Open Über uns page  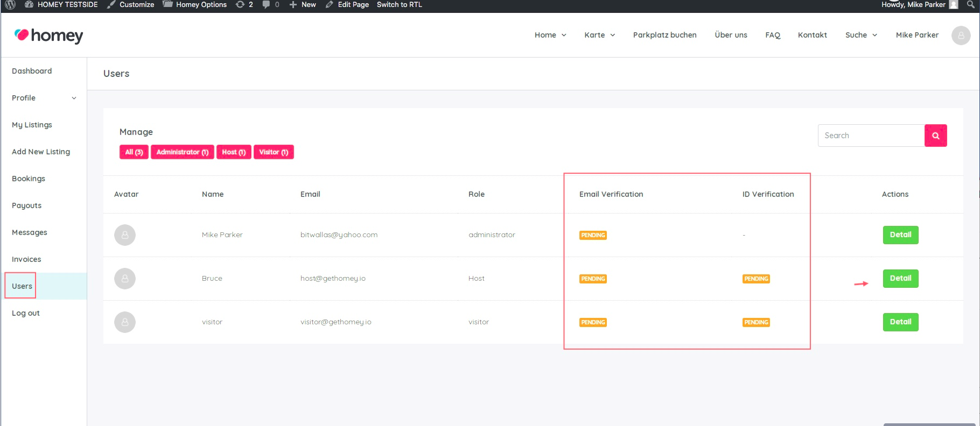point(731,35)
